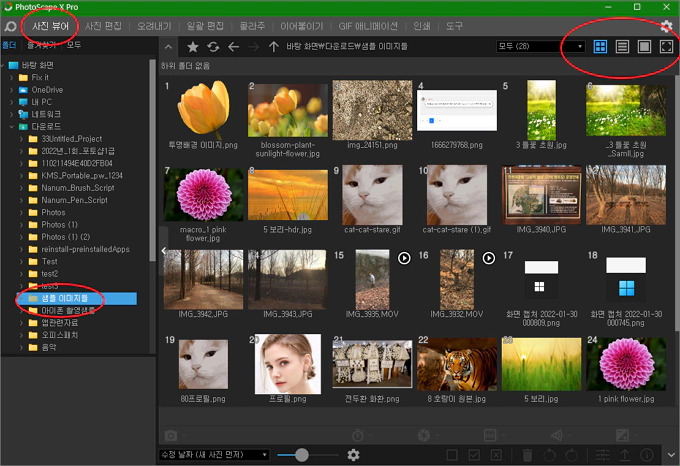Open the 인쇄 tab
The image size is (680, 466).
point(422,26)
